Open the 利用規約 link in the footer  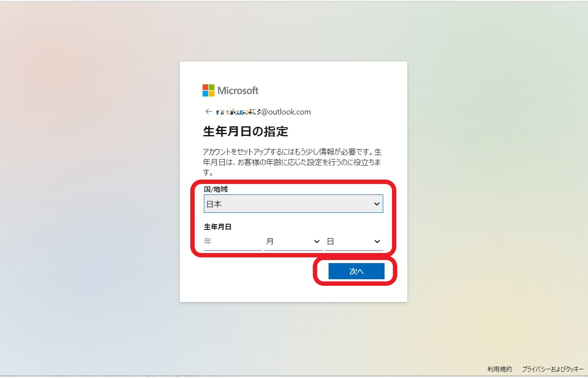pos(500,369)
